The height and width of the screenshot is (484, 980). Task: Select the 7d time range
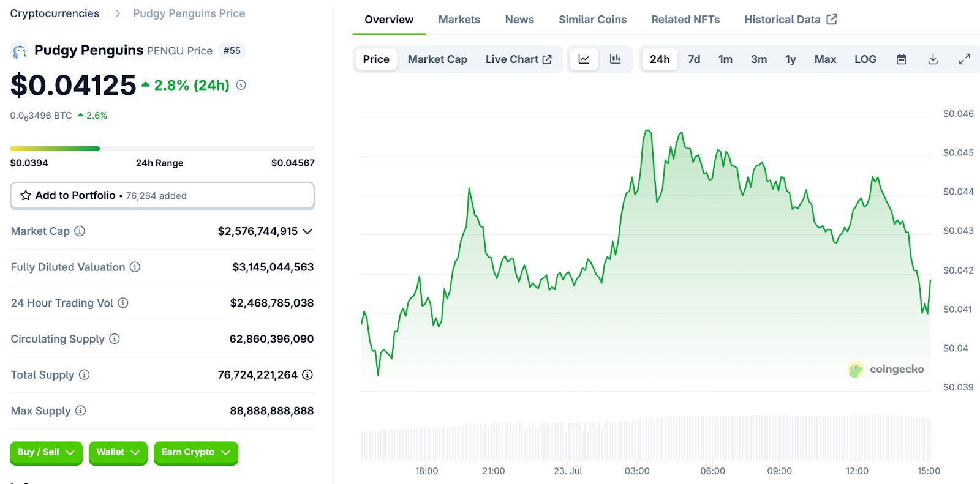click(694, 59)
